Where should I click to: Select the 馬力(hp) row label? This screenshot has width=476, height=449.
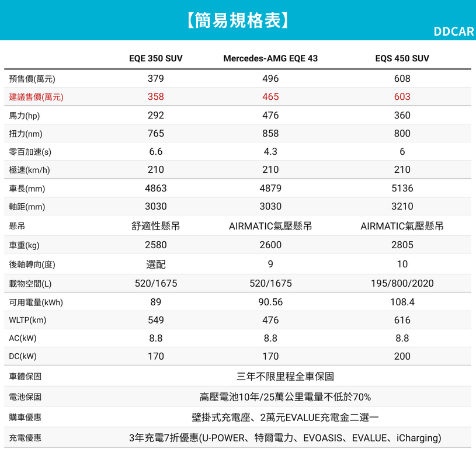click(25, 116)
